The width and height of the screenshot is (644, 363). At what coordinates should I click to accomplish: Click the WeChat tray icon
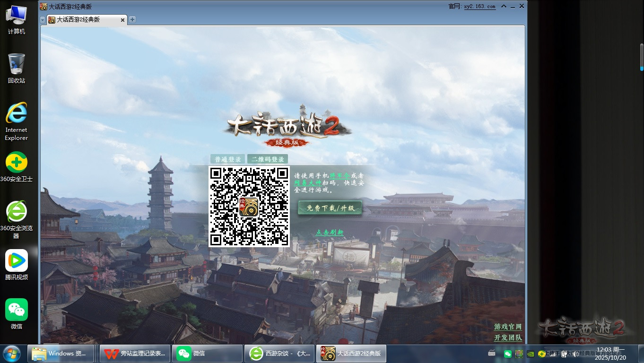(508, 354)
